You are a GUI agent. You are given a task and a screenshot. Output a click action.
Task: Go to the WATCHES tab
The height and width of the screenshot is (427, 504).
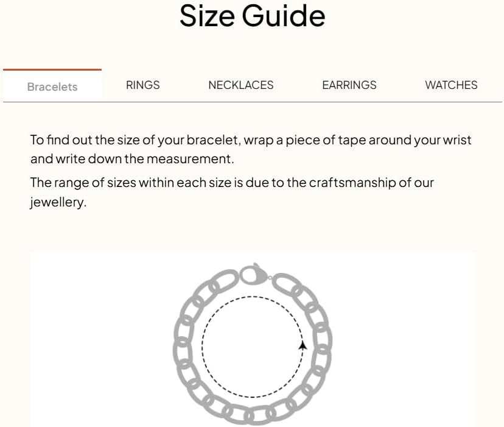[x=451, y=85]
